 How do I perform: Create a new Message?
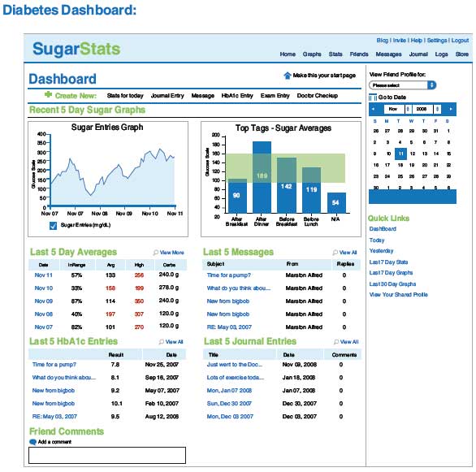[x=203, y=96]
